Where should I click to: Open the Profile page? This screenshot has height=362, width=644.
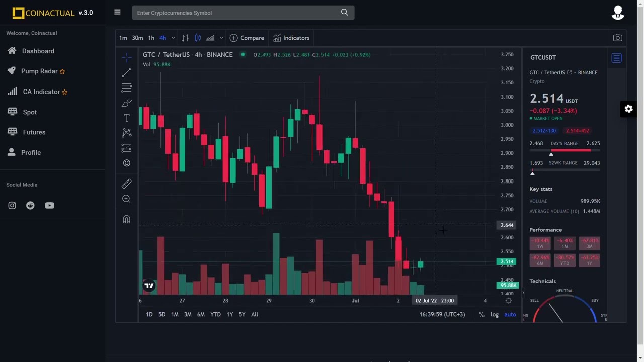(x=31, y=152)
